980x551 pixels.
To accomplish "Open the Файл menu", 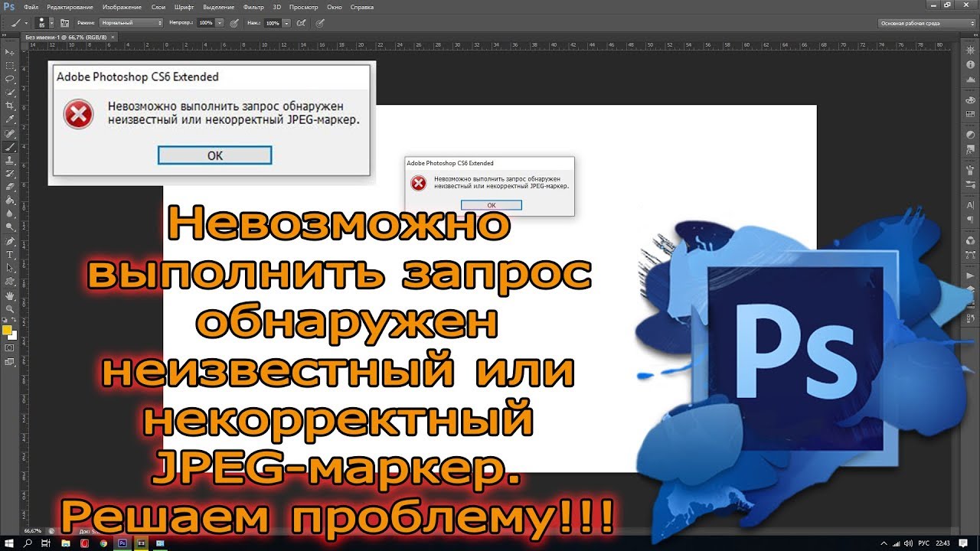I will point(31,6).
